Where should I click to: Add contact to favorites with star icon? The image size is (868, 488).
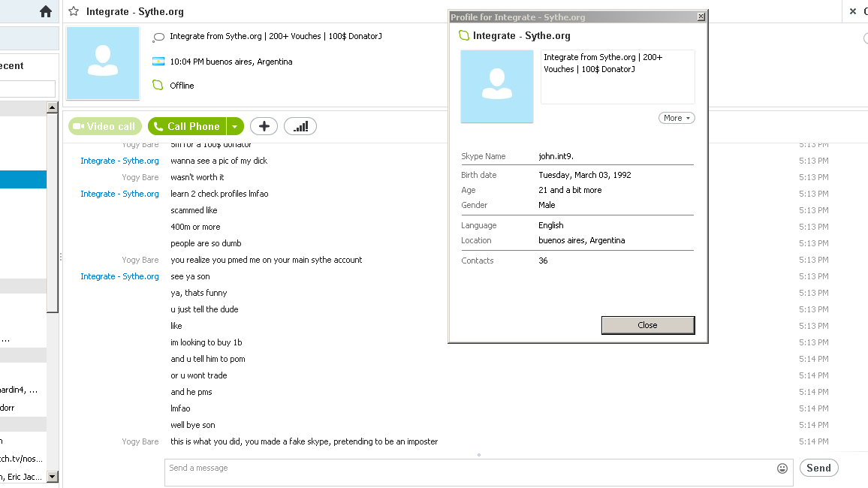(74, 11)
